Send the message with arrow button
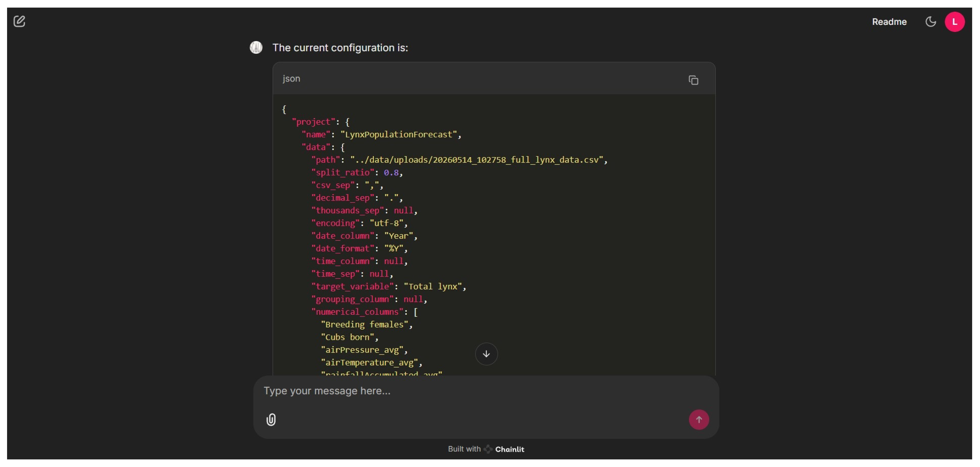The height and width of the screenshot is (467, 980). click(699, 419)
